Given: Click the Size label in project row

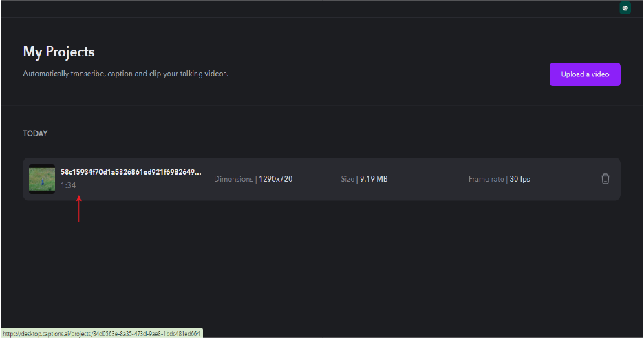Looking at the screenshot, I should coord(347,179).
